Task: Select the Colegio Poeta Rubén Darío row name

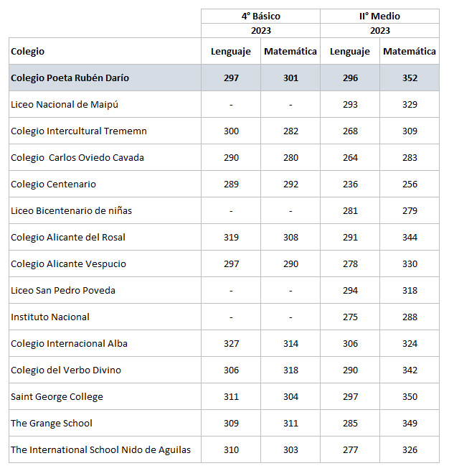Action: (70, 78)
